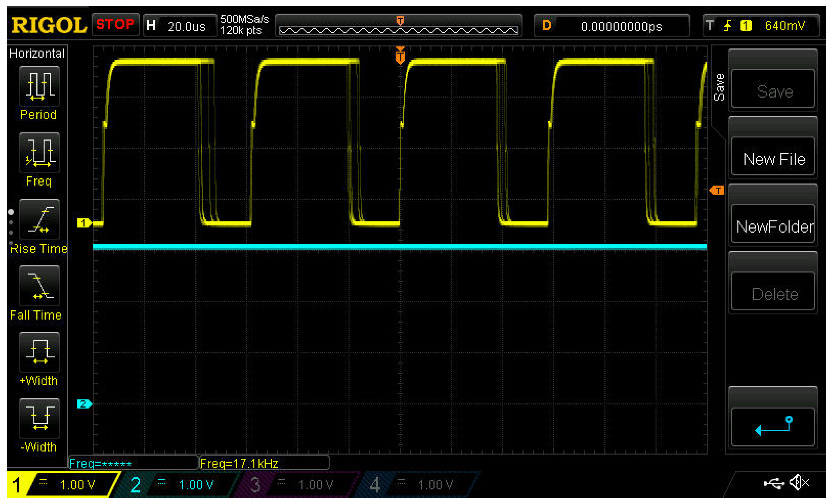
Task: Click the orange trigger level marker at right
Action: pos(716,191)
